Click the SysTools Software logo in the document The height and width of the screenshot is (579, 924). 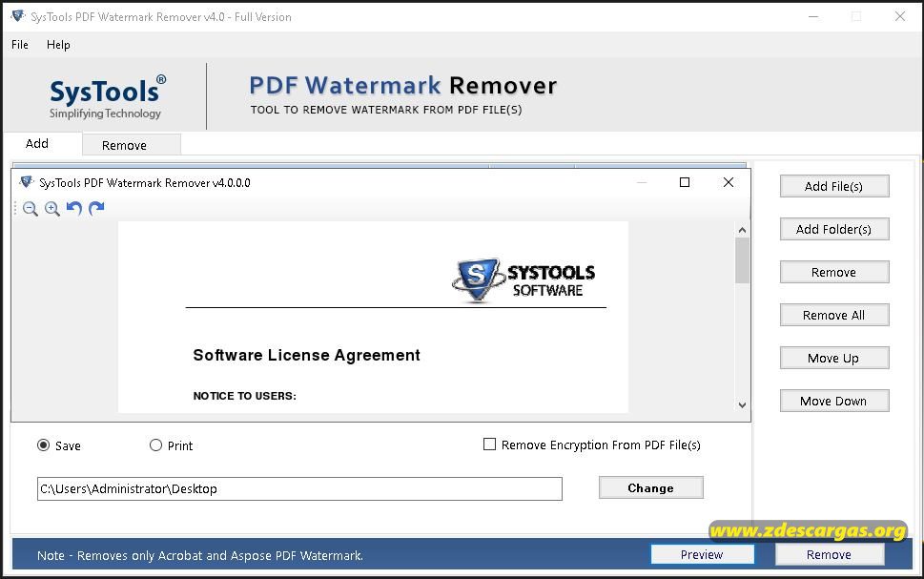[x=524, y=280]
